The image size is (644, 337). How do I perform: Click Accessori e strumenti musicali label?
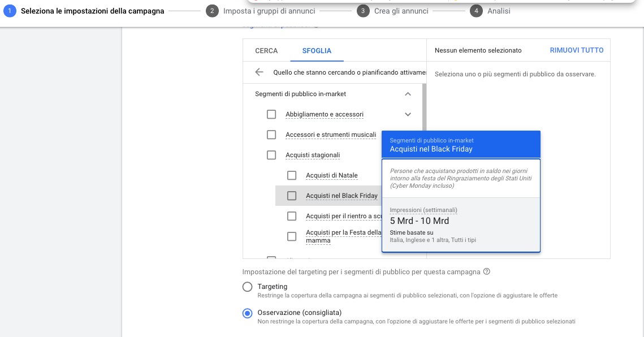[x=331, y=135]
